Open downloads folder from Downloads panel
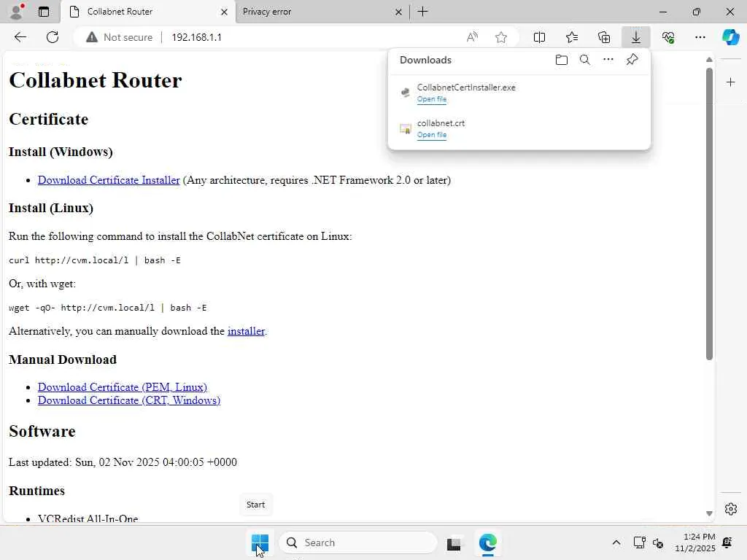The height and width of the screenshot is (560, 747). click(x=562, y=60)
